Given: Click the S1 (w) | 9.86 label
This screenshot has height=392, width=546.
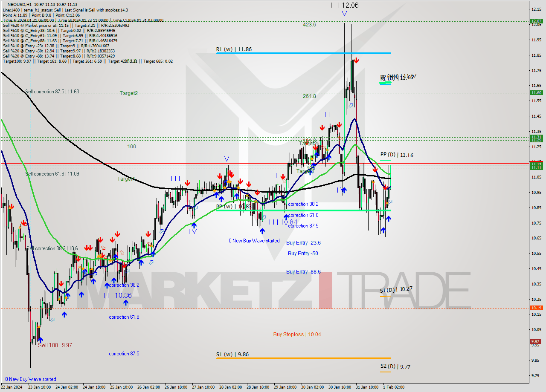Looking at the screenshot, I should click(x=232, y=354).
